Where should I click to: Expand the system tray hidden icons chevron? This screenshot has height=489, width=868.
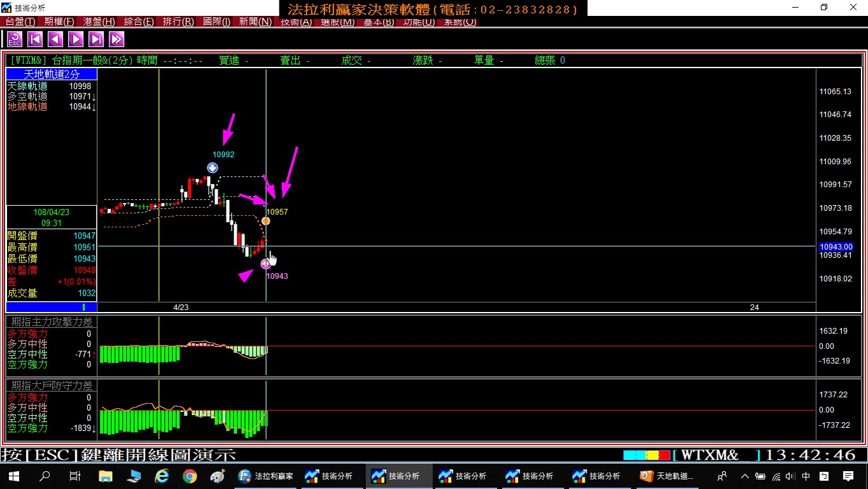[x=745, y=476]
